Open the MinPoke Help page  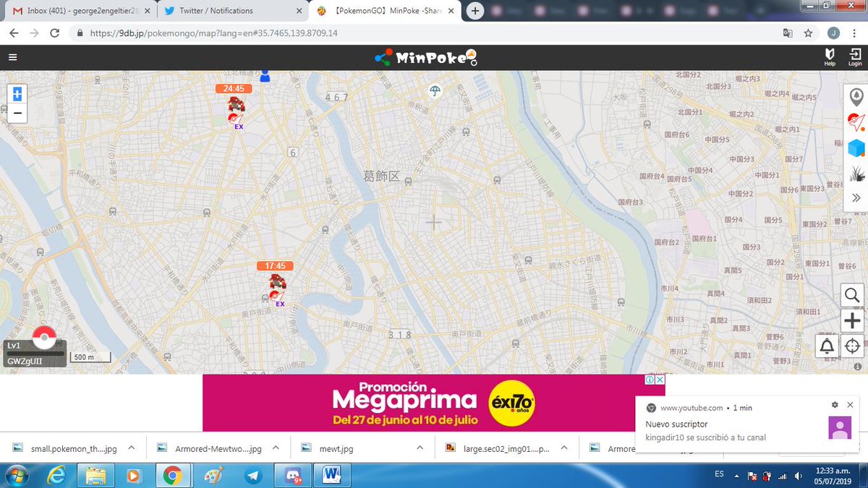coord(830,57)
